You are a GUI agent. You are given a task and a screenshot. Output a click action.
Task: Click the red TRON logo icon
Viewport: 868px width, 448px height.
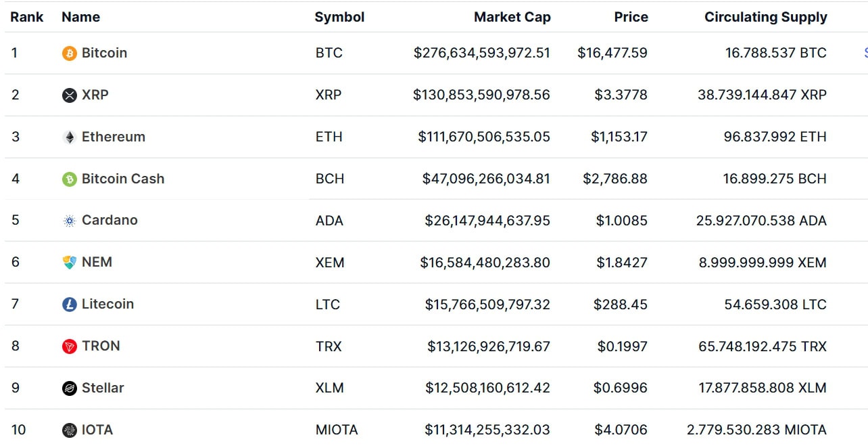point(70,346)
